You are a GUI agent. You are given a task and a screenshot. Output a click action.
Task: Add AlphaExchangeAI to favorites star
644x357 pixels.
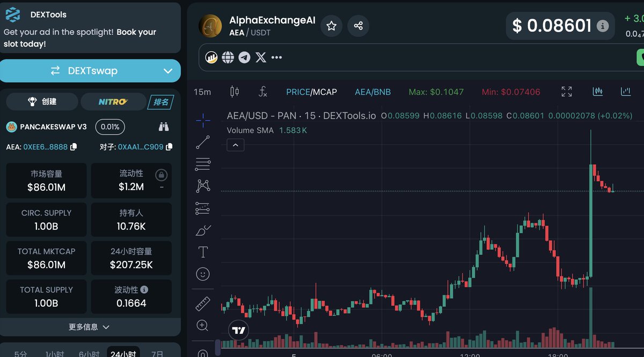tap(332, 26)
